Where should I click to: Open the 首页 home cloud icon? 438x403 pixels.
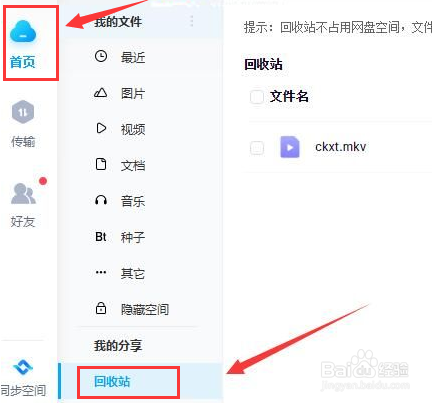click(x=23, y=32)
